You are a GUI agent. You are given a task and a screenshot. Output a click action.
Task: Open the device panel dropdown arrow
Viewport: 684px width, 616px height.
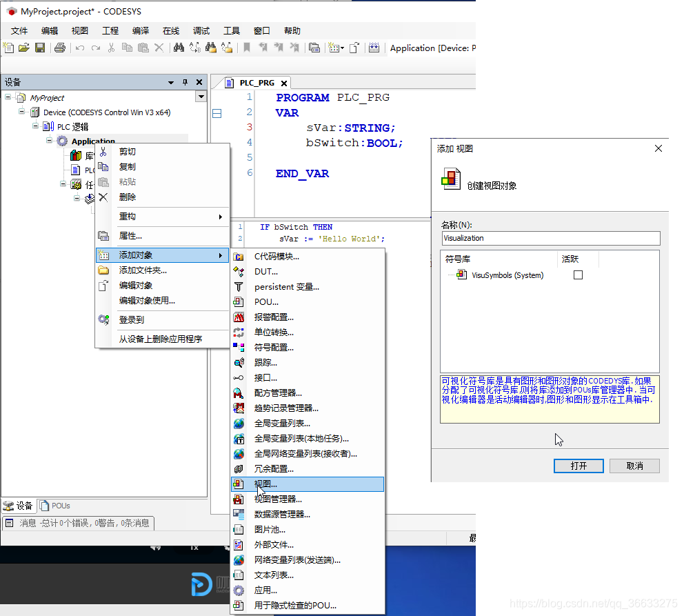point(170,83)
